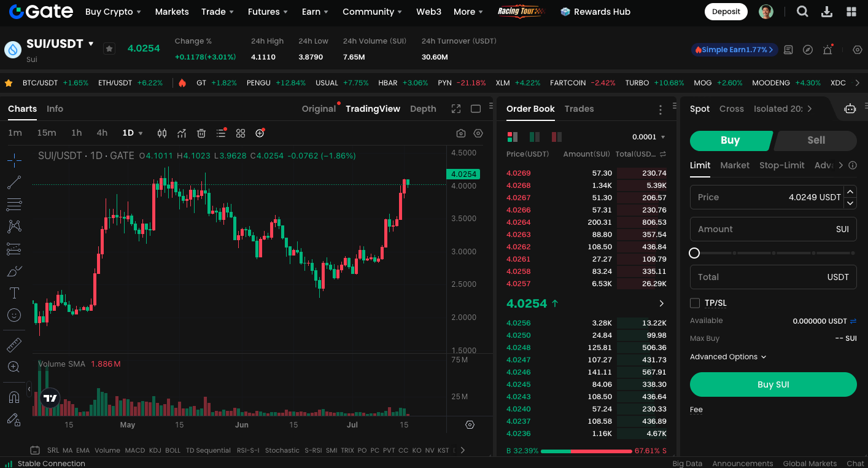Click the Fee link
This screenshot has width=868, height=468.
(x=696, y=410)
